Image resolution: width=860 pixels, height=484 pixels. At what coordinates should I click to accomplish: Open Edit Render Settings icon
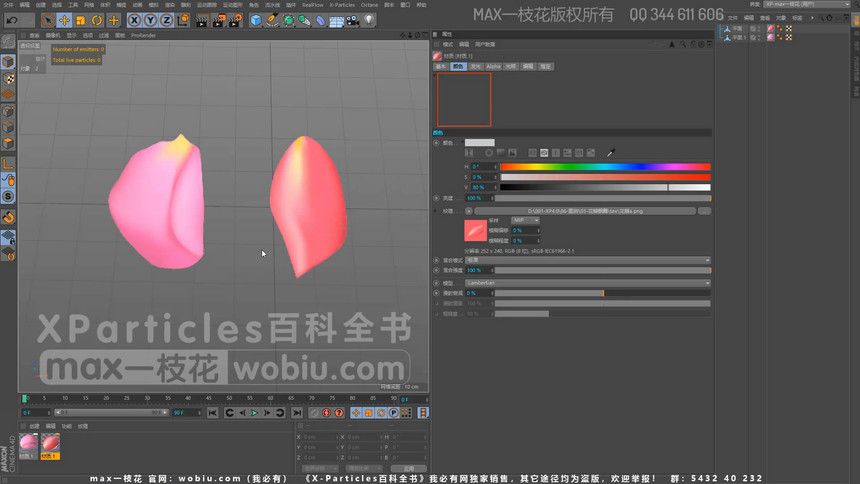235,21
